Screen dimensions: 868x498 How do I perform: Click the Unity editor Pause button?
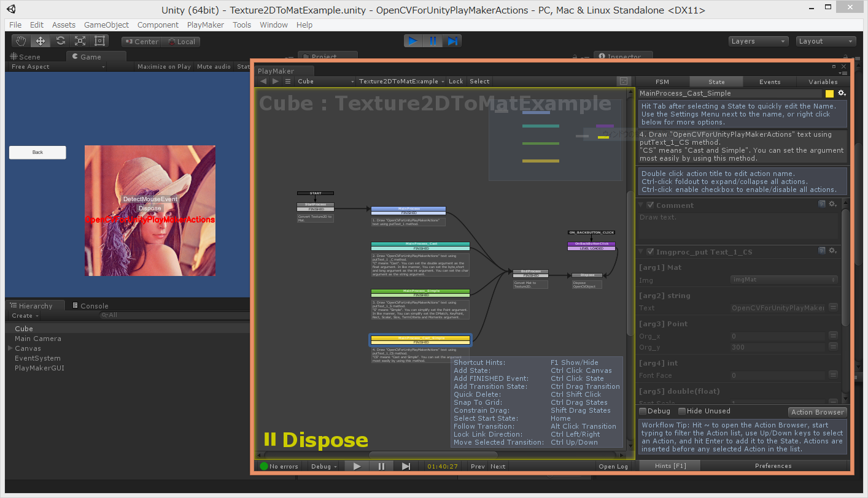[x=433, y=41]
